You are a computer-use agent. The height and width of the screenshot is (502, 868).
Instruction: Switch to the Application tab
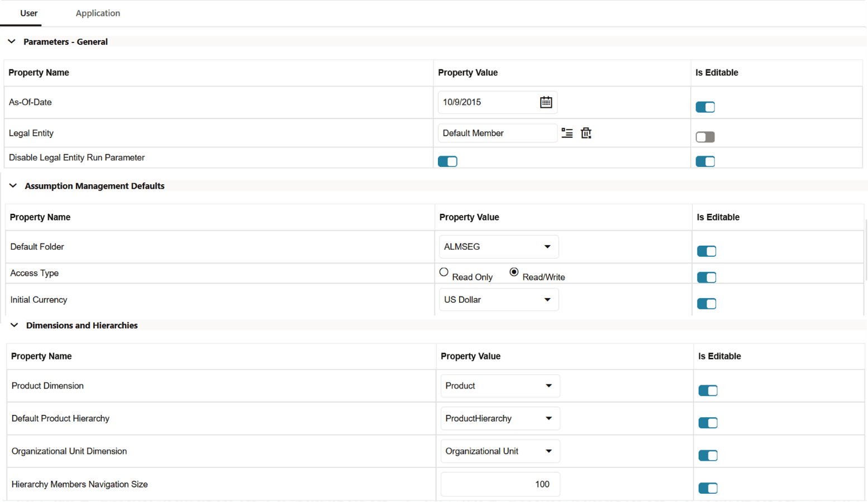pos(98,13)
